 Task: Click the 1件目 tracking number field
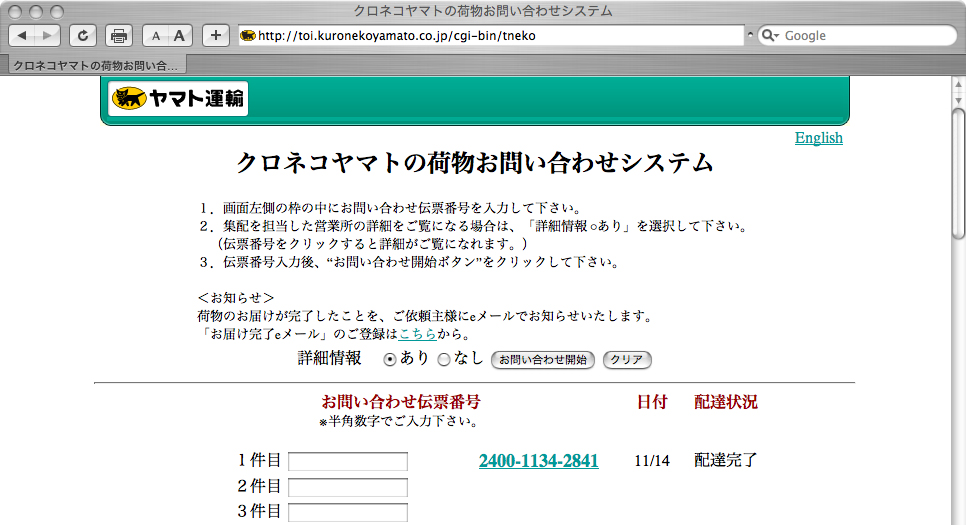click(x=348, y=461)
